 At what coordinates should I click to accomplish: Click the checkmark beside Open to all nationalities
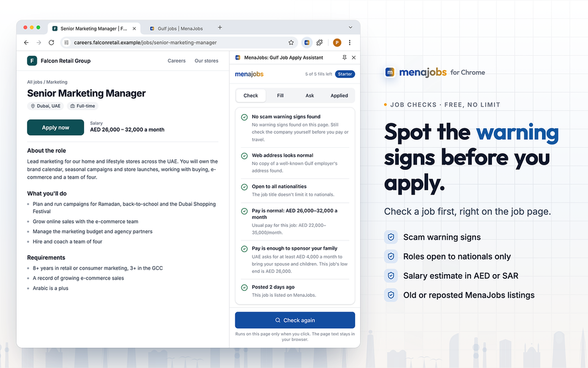(x=244, y=187)
